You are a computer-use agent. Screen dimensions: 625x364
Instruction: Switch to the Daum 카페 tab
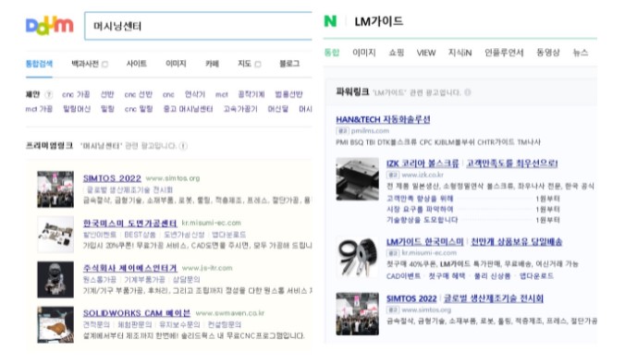point(212,64)
